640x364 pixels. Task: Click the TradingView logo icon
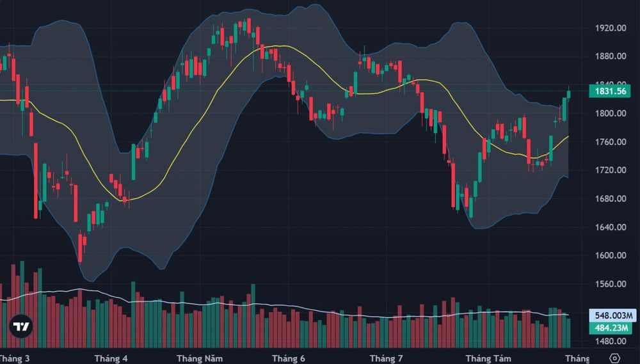(x=21, y=326)
